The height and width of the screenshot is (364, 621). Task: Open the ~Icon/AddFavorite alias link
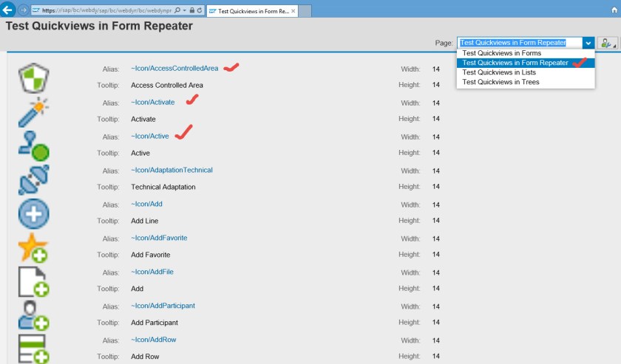[x=159, y=238]
